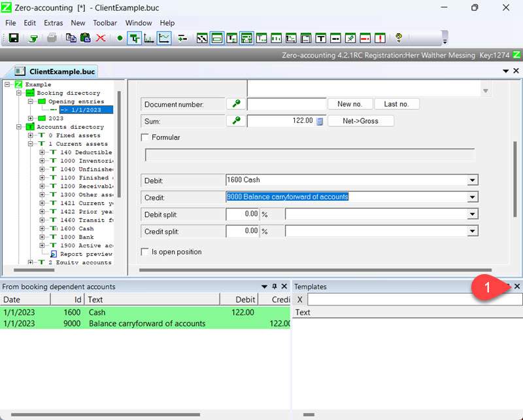Screen dimensions: 523x420
Task: Open the Report preview item icon
Action: 54,254
